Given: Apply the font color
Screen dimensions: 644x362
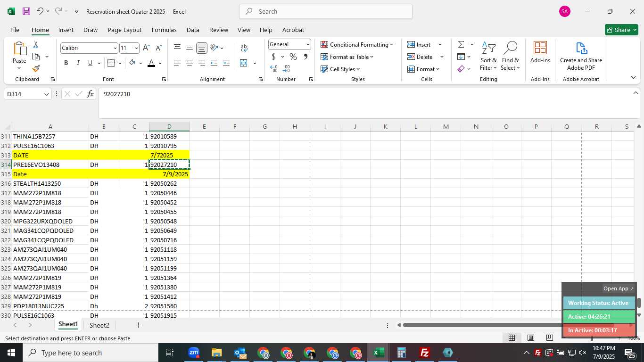Looking at the screenshot, I should pos(151,63).
